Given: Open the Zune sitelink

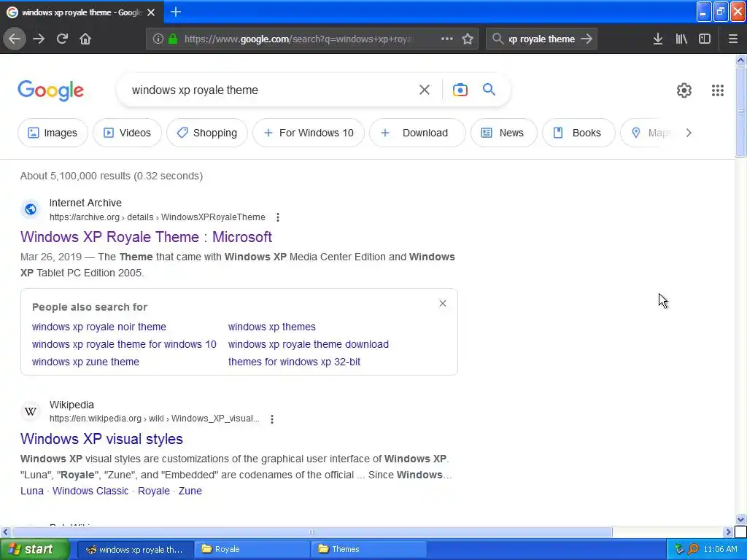Looking at the screenshot, I should coord(190,491).
